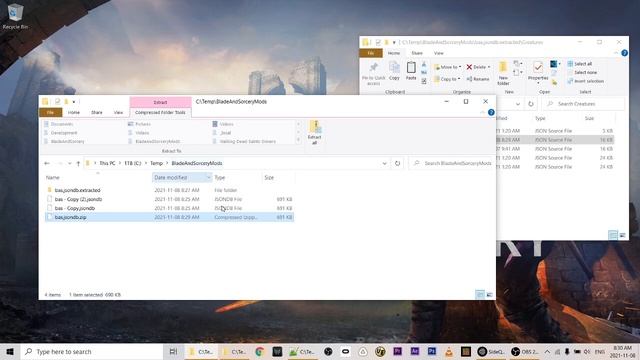Choose Pictures as the extract destination

[143, 124]
